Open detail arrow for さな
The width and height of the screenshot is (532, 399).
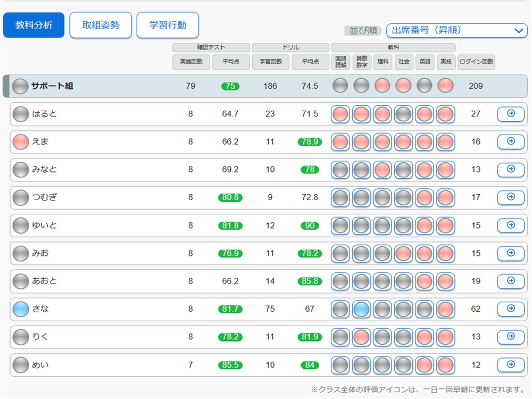pyautogui.click(x=511, y=309)
